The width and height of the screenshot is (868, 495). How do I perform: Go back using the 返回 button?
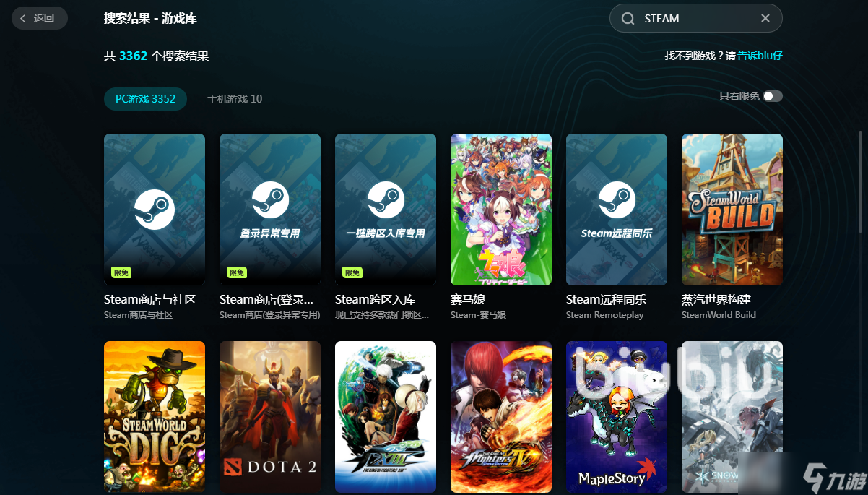pos(39,18)
